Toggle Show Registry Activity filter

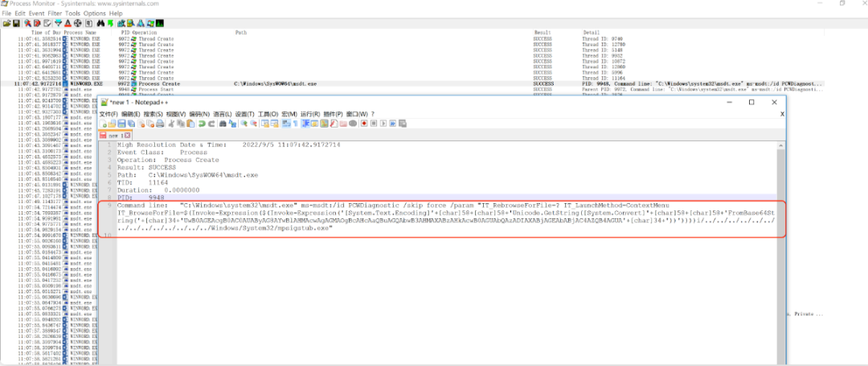pos(121,23)
